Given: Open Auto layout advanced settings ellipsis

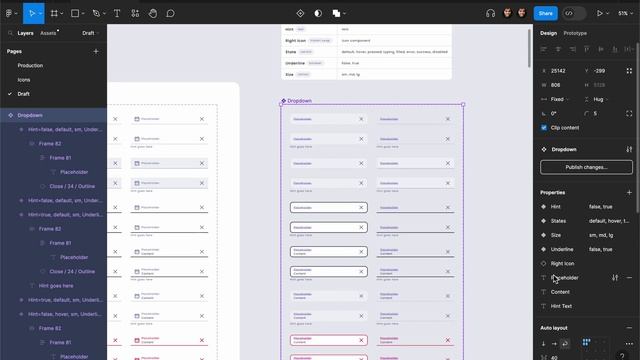Looking at the screenshot, I should pyautogui.click(x=629, y=344).
